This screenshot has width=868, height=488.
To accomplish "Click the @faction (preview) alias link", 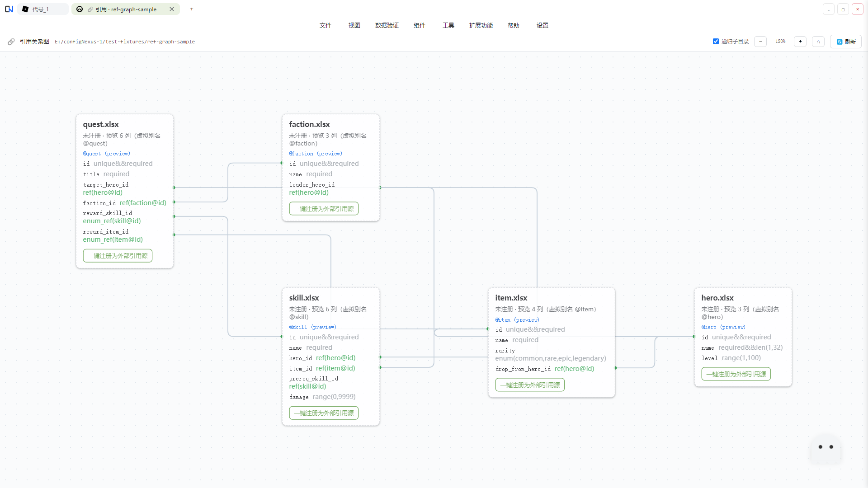I will click(x=316, y=154).
